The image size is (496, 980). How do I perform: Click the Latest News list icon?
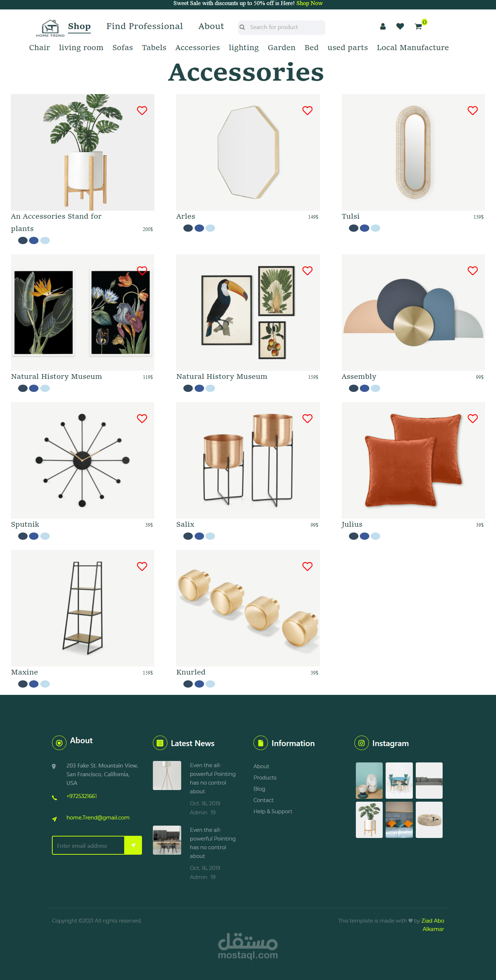(160, 742)
